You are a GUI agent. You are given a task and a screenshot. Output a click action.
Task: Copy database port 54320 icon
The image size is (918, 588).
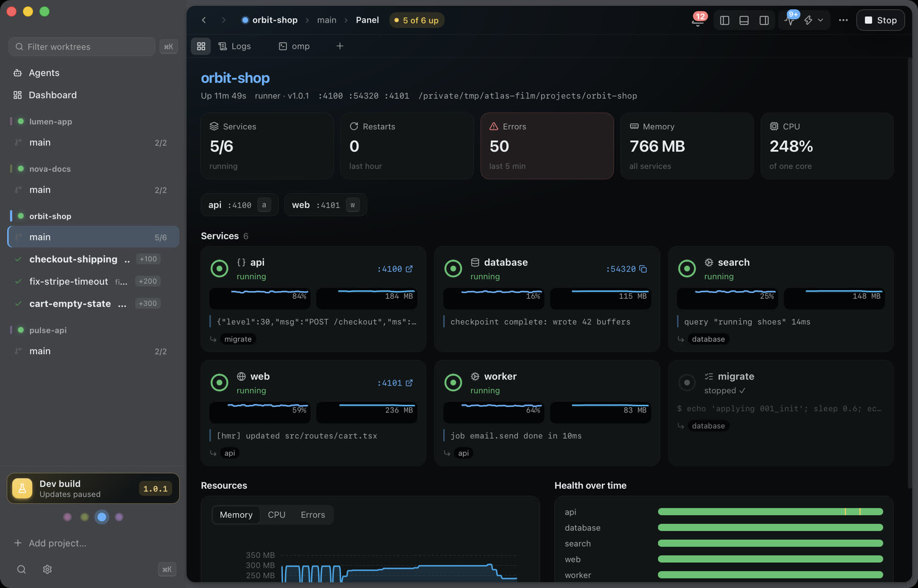pos(643,269)
